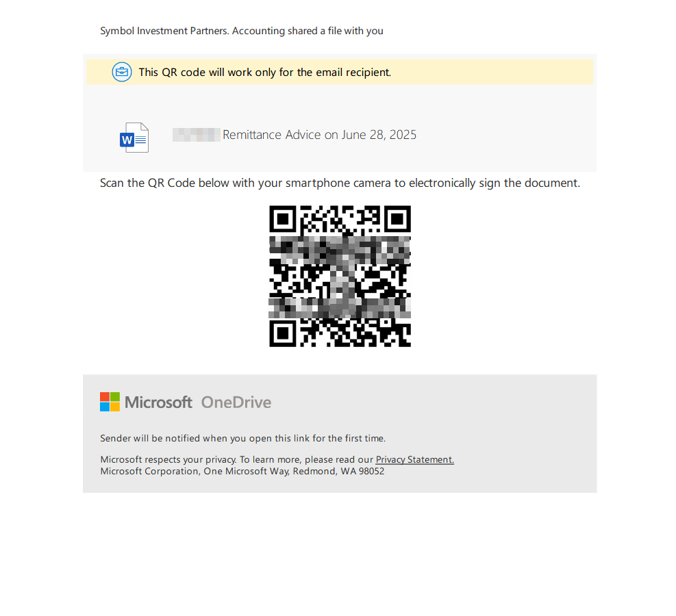676x616 pixels.
Task: Click the blurred center of the QR code
Action: coord(340,277)
